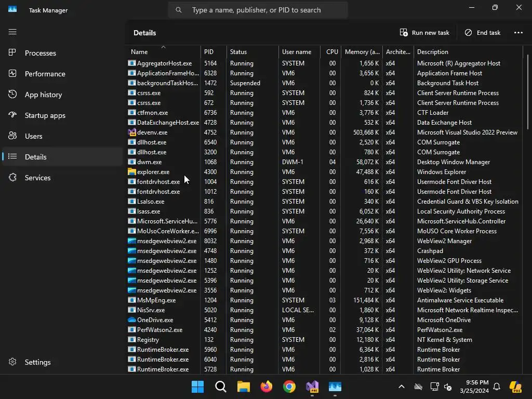Sort by the Status column header
This screenshot has width=532, height=399.
click(x=252, y=51)
